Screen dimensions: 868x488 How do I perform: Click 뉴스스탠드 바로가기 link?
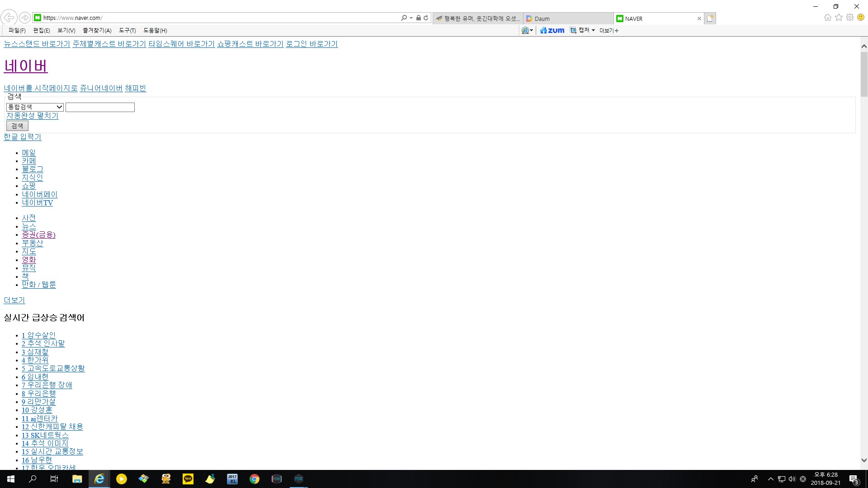[x=37, y=44]
